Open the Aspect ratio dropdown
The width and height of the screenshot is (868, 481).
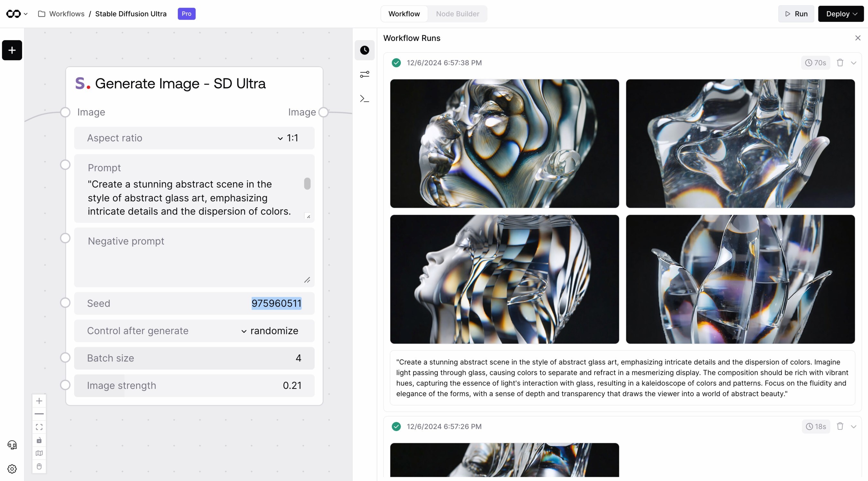pos(194,138)
